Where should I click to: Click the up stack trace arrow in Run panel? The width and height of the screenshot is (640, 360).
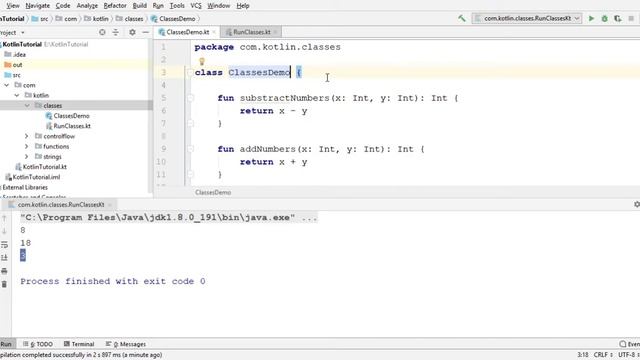(4, 218)
